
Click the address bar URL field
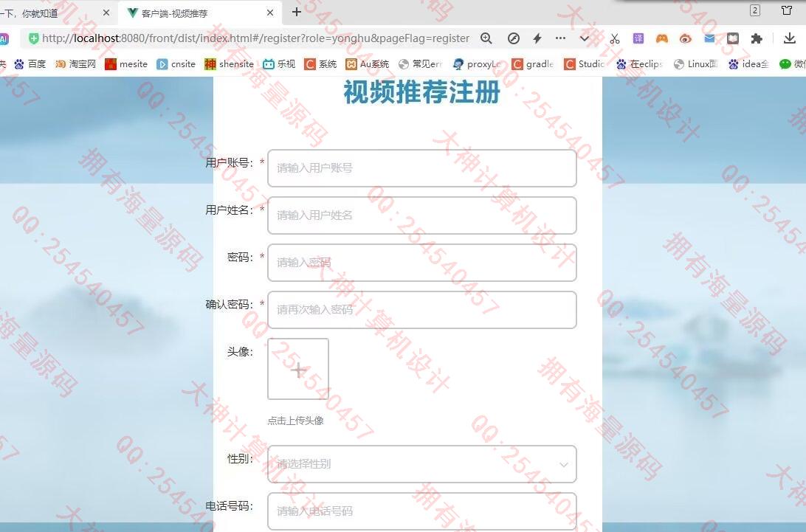255,38
